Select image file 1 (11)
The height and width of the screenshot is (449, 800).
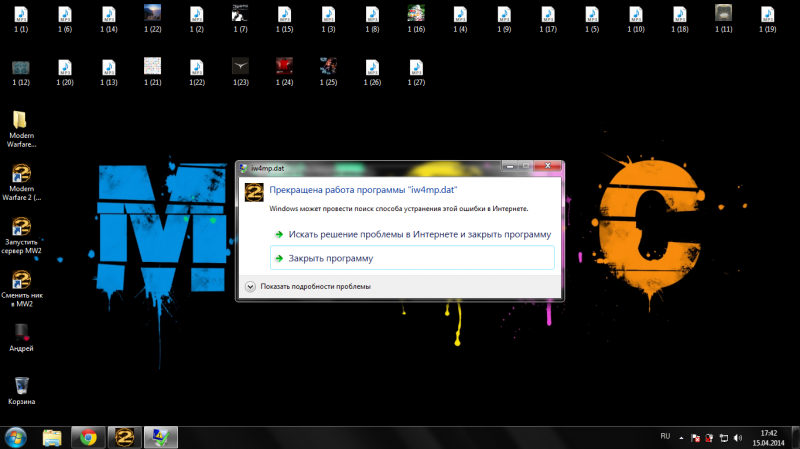pyautogui.click(x=723, y=19)
